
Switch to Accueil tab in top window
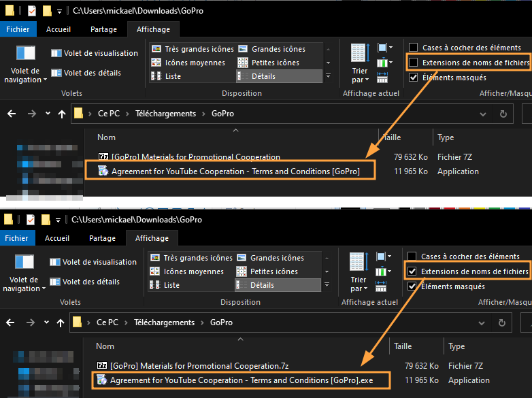pyautogui.click(x=59, y=29)
